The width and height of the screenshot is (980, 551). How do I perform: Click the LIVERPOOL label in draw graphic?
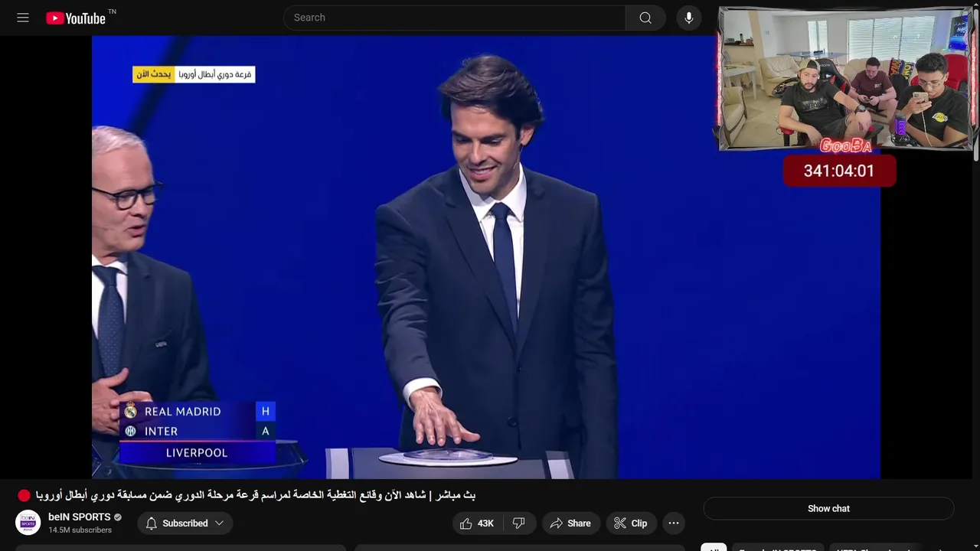click(x=197, y=453)
